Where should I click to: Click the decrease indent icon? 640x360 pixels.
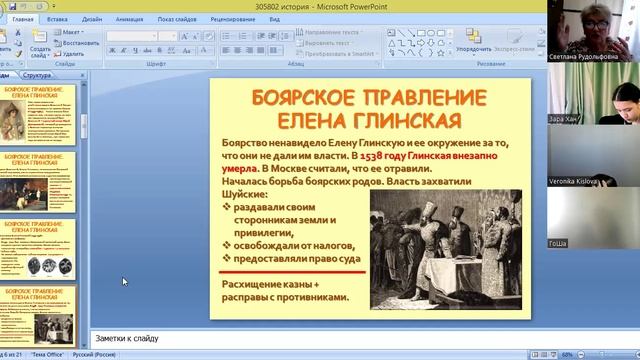(x=261, y=36)
